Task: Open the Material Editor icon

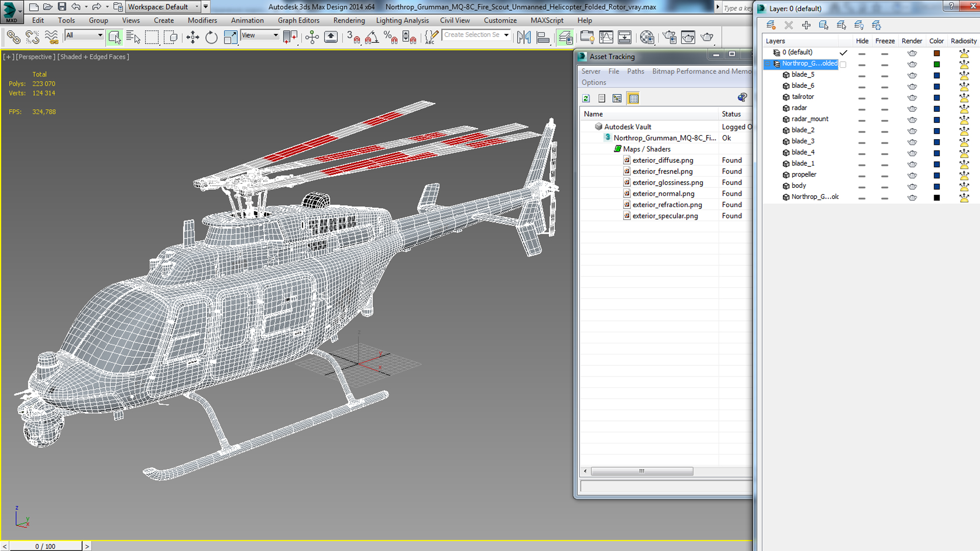Action: point(647,37)
